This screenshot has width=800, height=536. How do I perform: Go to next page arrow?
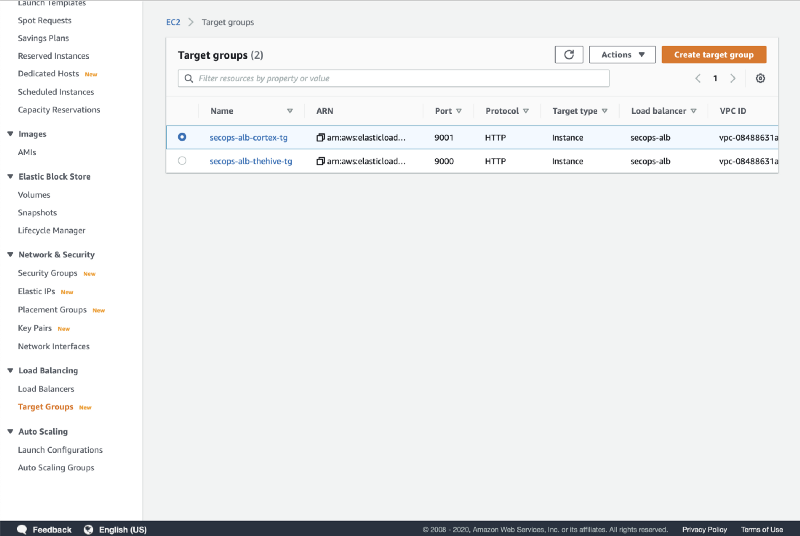click(733, 78)
